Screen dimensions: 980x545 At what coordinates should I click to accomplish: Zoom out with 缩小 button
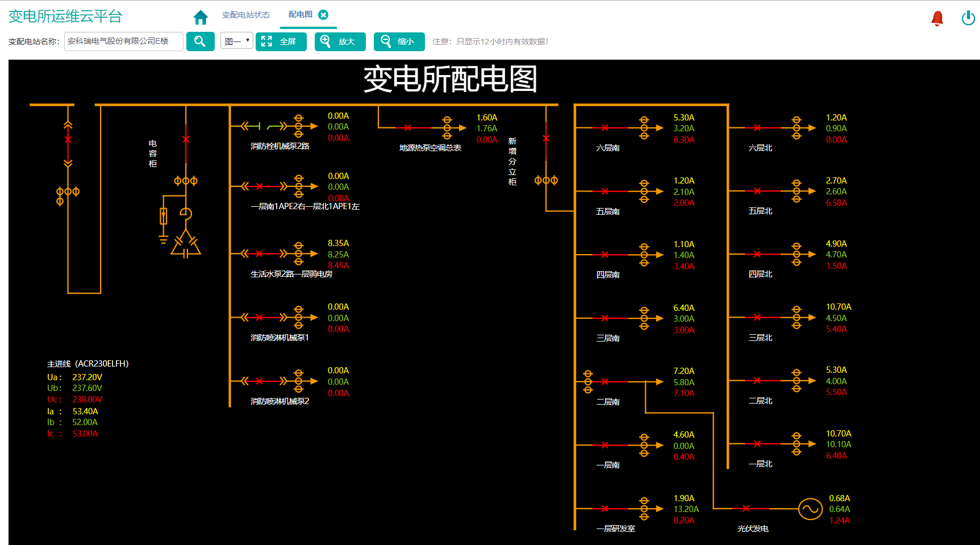tap(399, 41)
